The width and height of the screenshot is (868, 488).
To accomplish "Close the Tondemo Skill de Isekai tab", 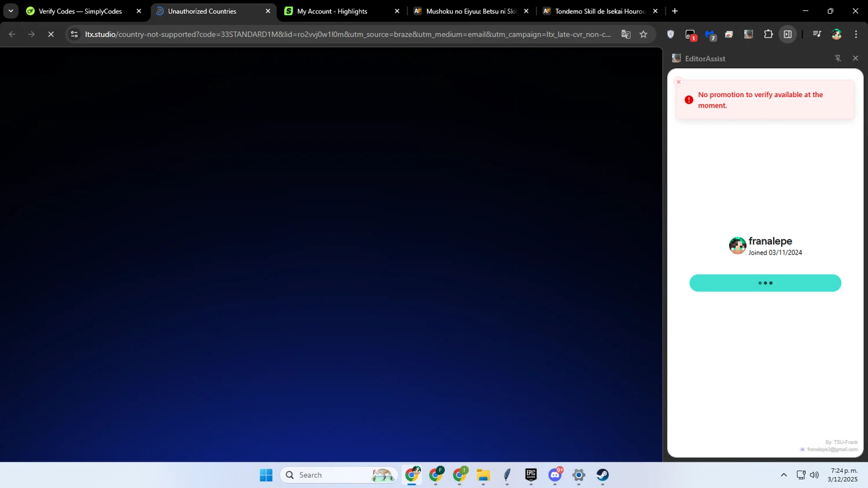I will click(655, 11).
